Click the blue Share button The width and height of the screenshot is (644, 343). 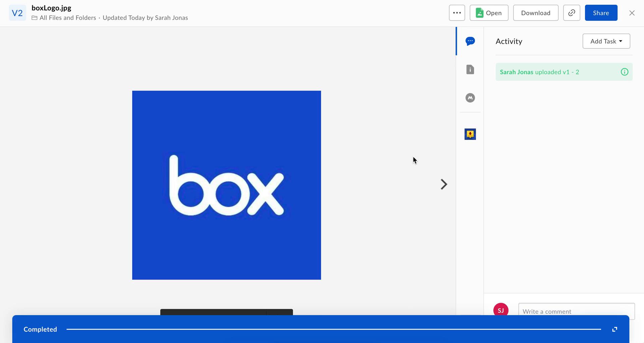coord(601,13)
